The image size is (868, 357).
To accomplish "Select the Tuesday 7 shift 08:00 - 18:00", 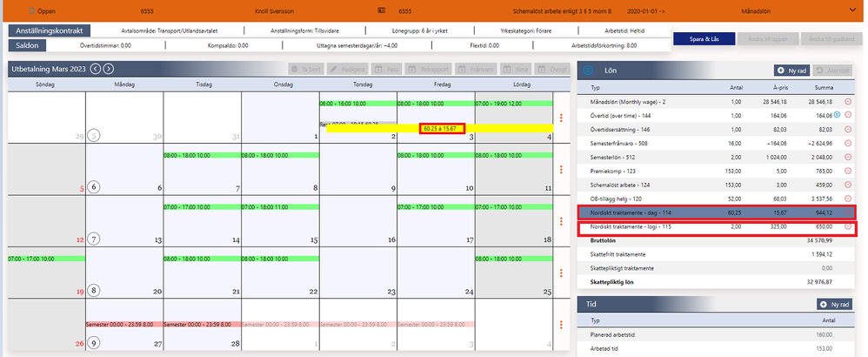I will 202,155.
